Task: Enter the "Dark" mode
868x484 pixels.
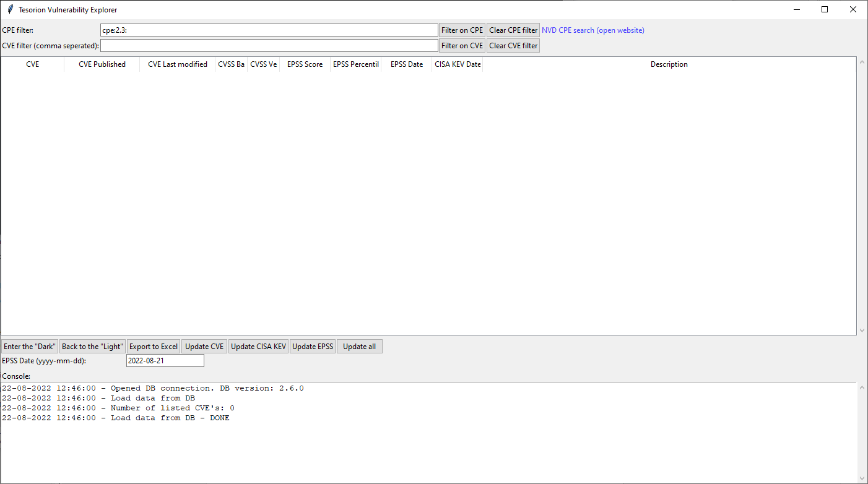Action: 29,346
